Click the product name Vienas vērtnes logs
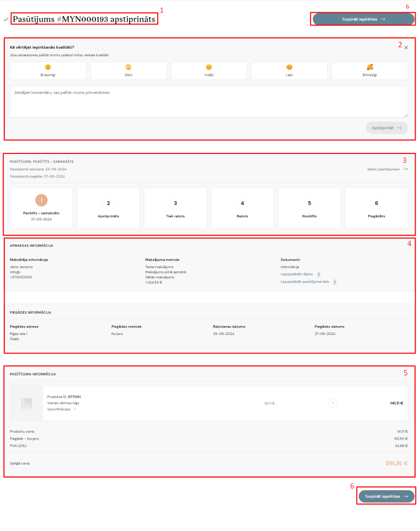This screenshot has width=420, height=531. click(63, 403)
